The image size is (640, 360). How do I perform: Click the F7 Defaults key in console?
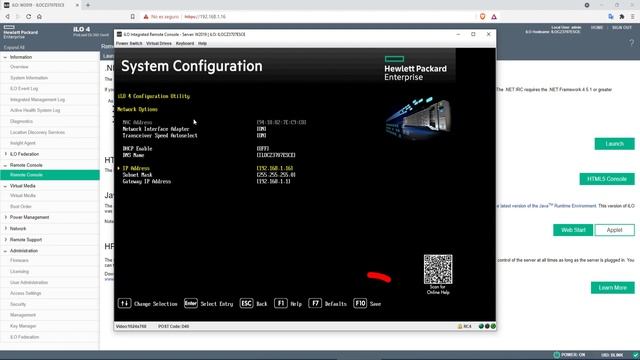click(315, 303)
